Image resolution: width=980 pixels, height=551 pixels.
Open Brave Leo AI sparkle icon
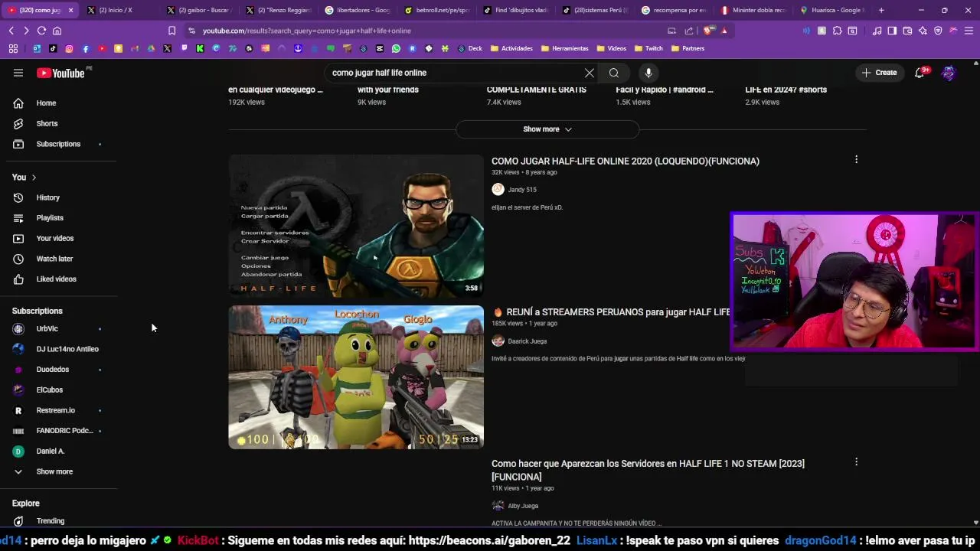pyautogui.click(x=923, y=31)
